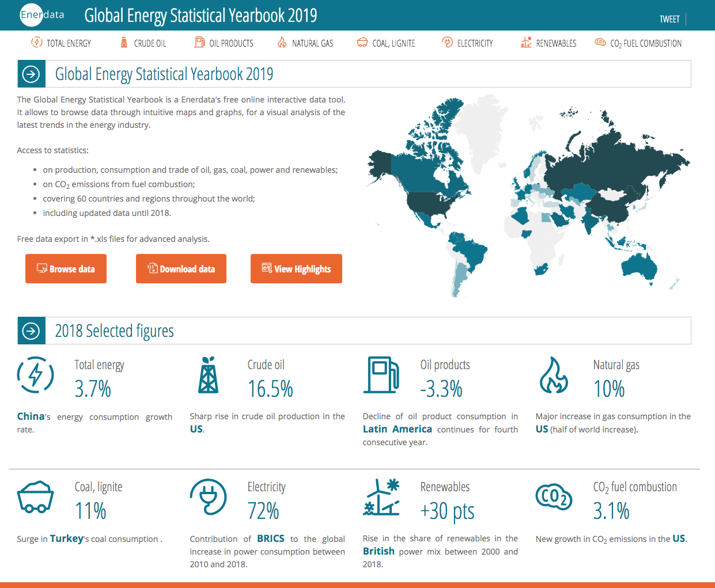Click the Crude oil derrick icon

(209, 375)
